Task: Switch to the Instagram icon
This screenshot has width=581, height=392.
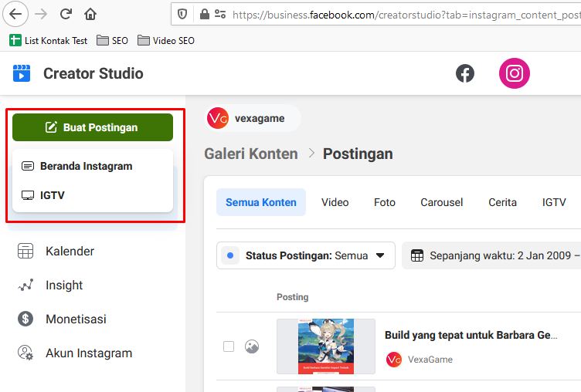Action: (x=514, y=73)
